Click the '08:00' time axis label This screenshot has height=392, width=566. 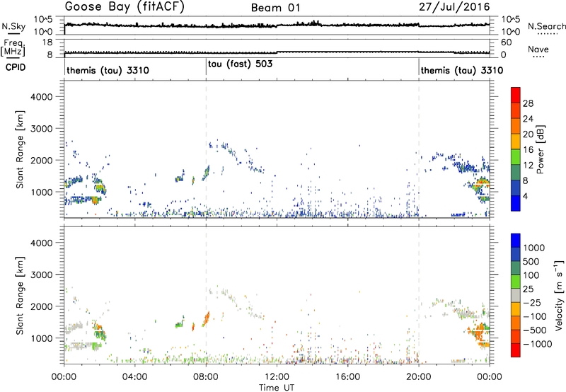pos(206,377)
